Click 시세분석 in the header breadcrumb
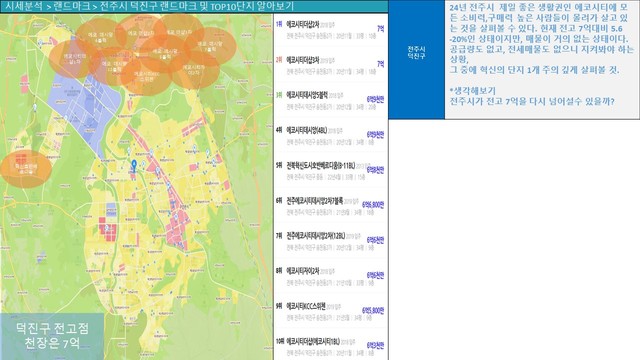The image size is (640, 360). click(23, 6)
